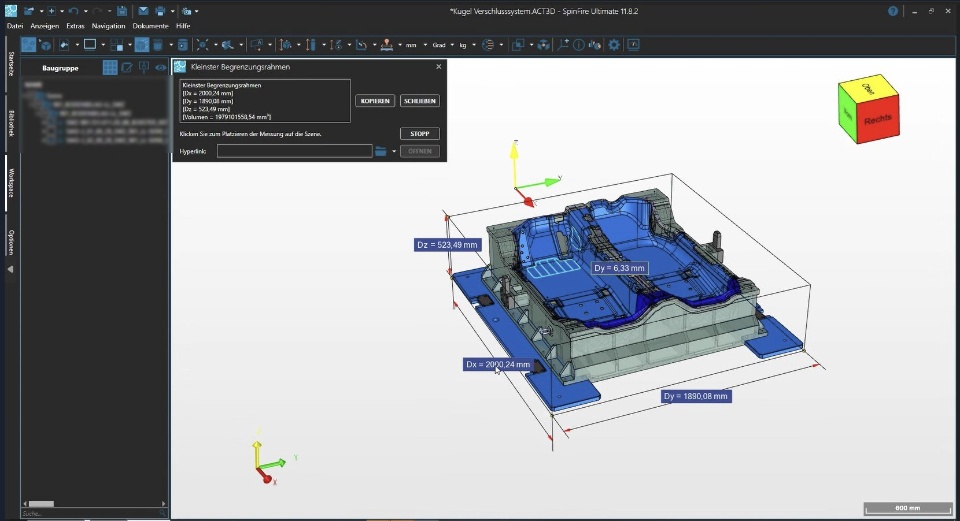Click the add coordinate system icon
The height and width of the screenshot is (521, 960).
(x=563, y=45)
